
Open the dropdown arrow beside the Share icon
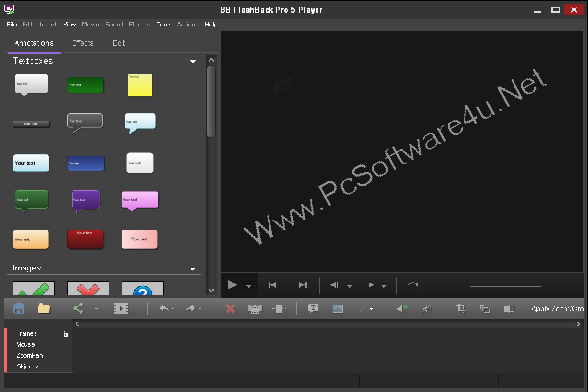96,309
